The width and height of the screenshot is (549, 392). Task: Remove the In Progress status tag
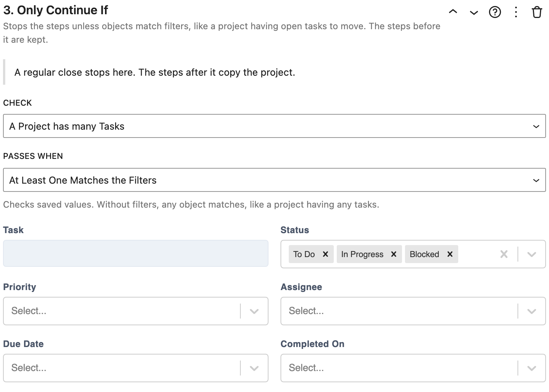(x=394, y=254)
